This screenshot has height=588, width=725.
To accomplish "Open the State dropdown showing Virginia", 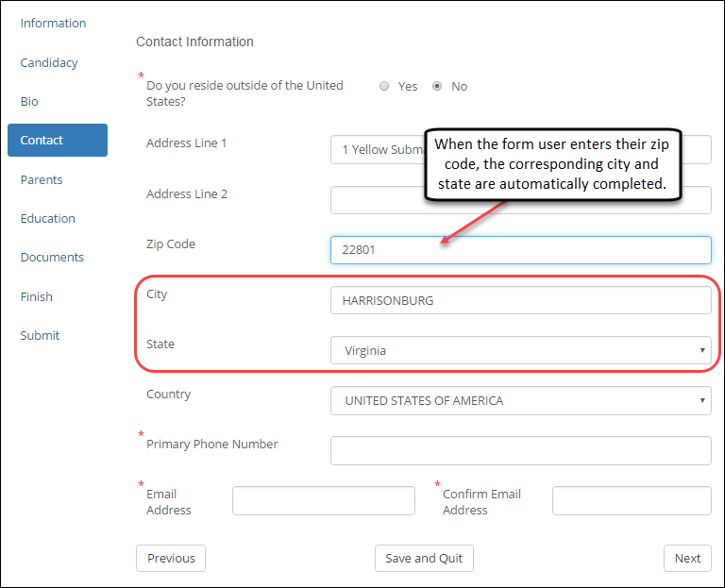I will 520,350.
